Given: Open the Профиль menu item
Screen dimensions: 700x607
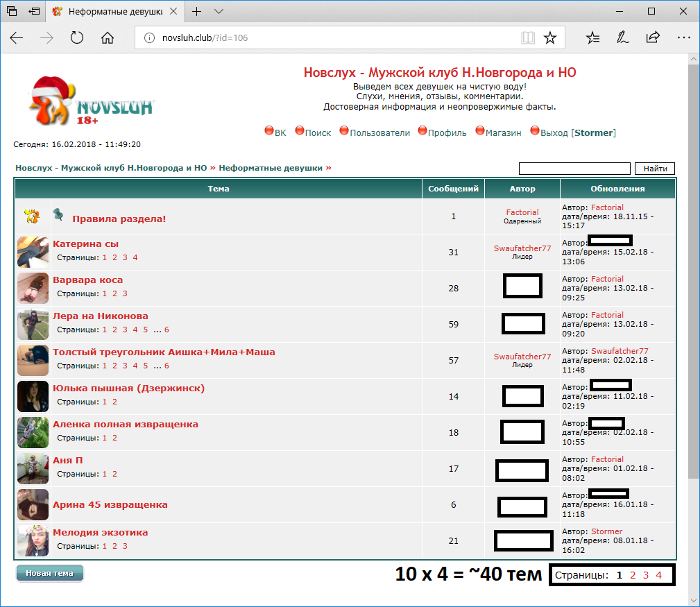Looking at the screenshot, I should click(x=447, y=132).
